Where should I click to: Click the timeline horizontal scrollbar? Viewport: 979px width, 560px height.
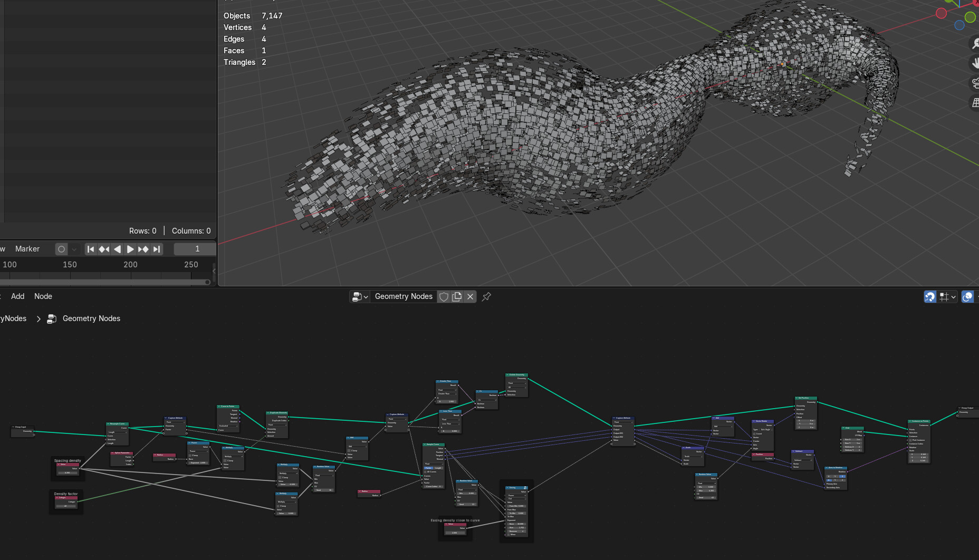105,282
